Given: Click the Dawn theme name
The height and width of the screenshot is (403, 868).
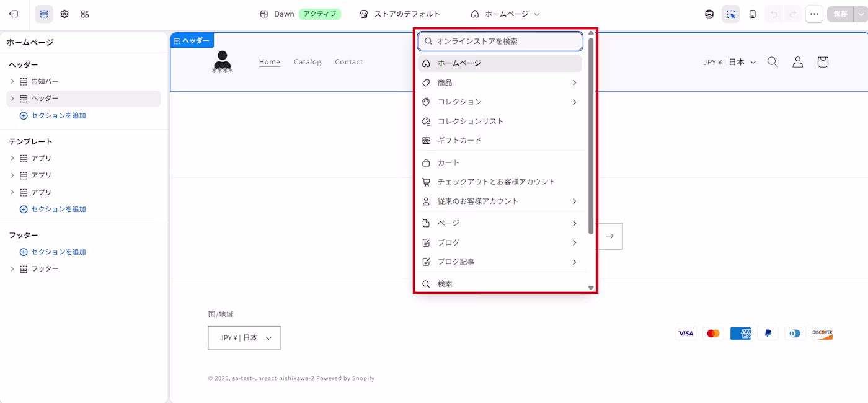Looking at the screenshot, I should click(284, 14).
